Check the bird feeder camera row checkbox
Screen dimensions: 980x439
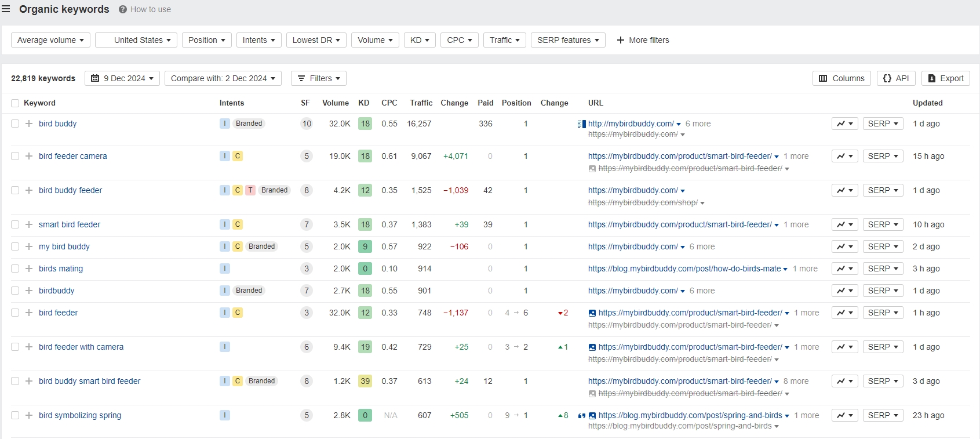[x=15, y=156]
